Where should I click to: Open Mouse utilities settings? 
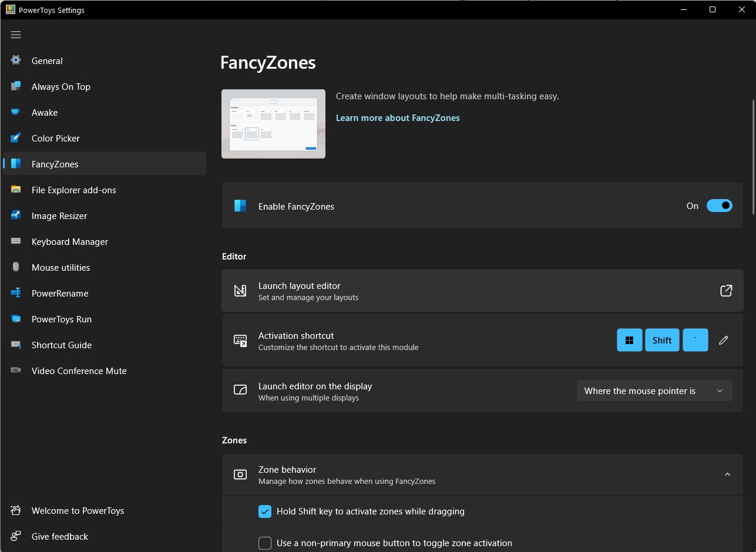105,267
